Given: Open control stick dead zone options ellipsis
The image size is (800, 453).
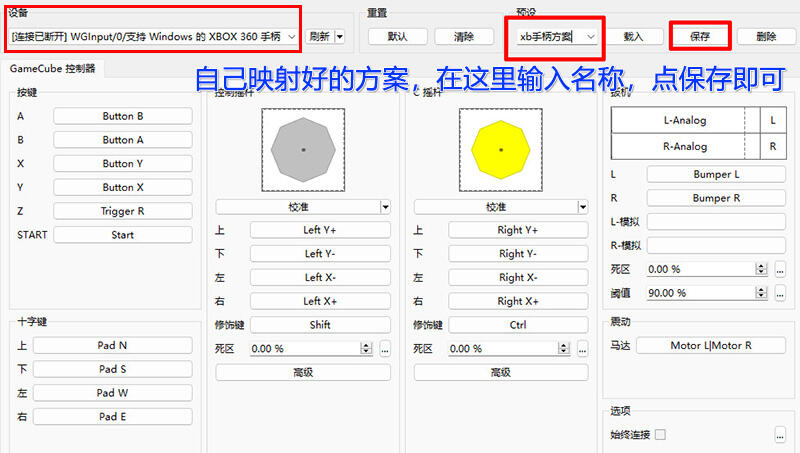Looking at the screenshot, I should point(385,348).
